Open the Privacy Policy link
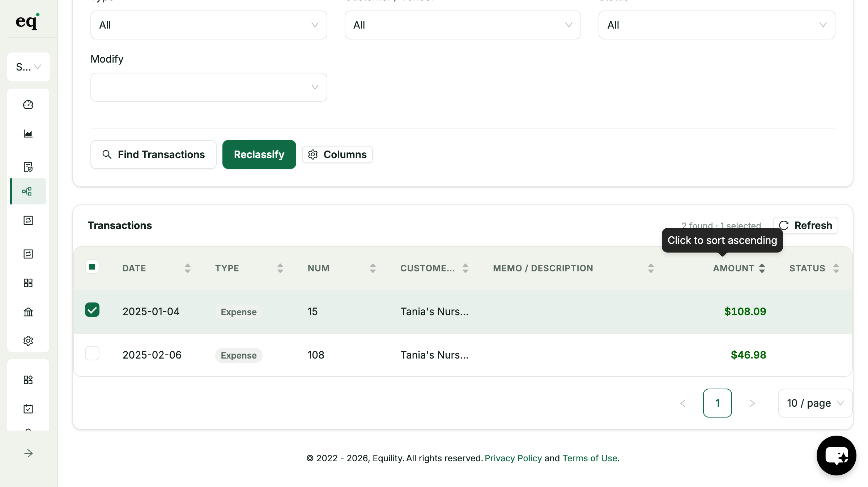868x487 pixels. tap(513, 458)
